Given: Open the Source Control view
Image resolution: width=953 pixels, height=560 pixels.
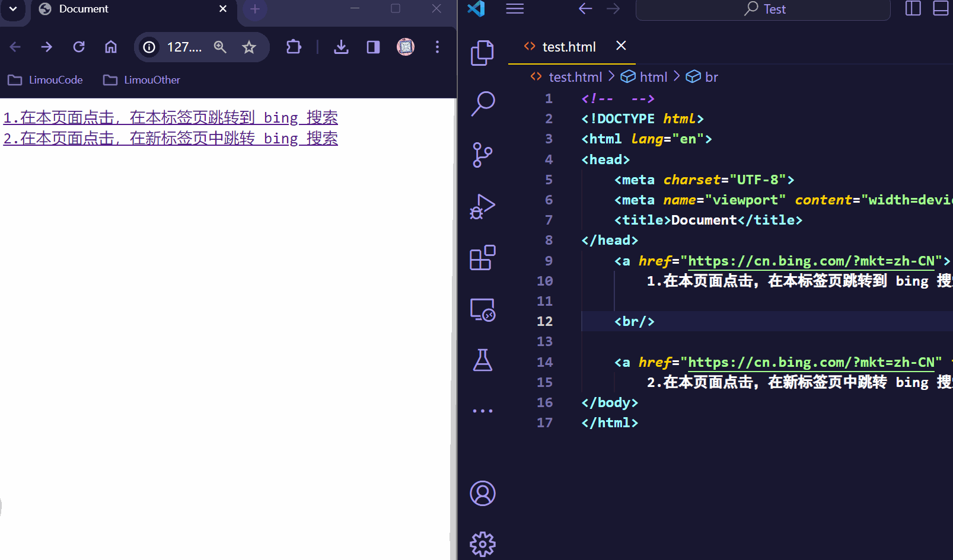Looking at the screenshot, I should (x=482, y=155).
